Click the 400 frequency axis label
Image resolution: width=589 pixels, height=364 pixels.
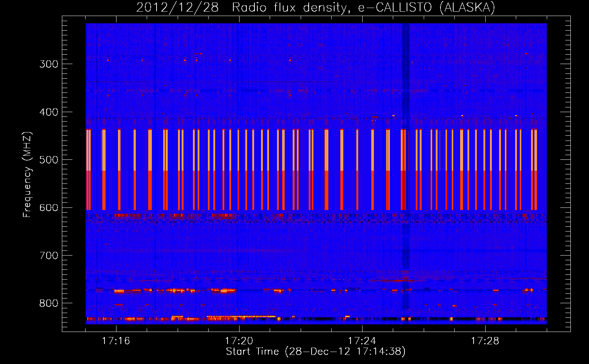(49, 112)
